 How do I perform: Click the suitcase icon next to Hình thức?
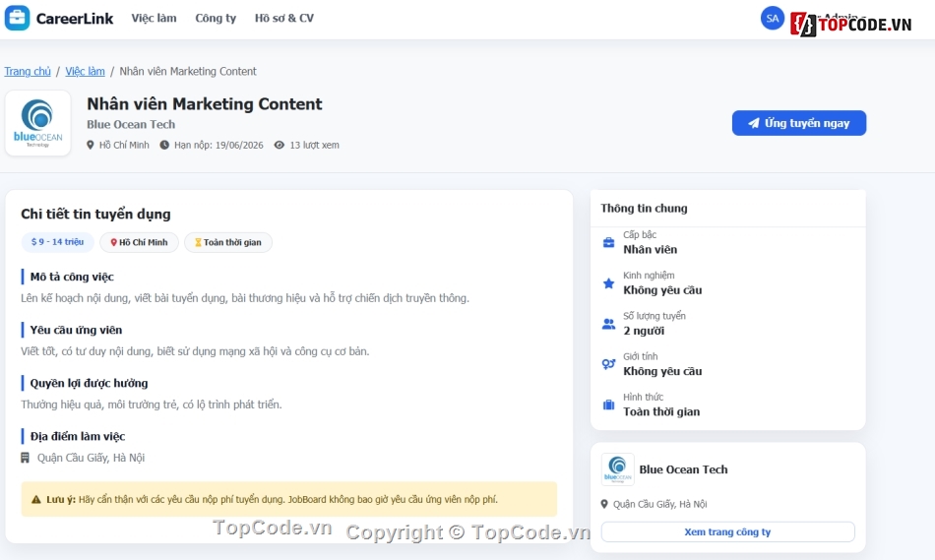[608, 404]
